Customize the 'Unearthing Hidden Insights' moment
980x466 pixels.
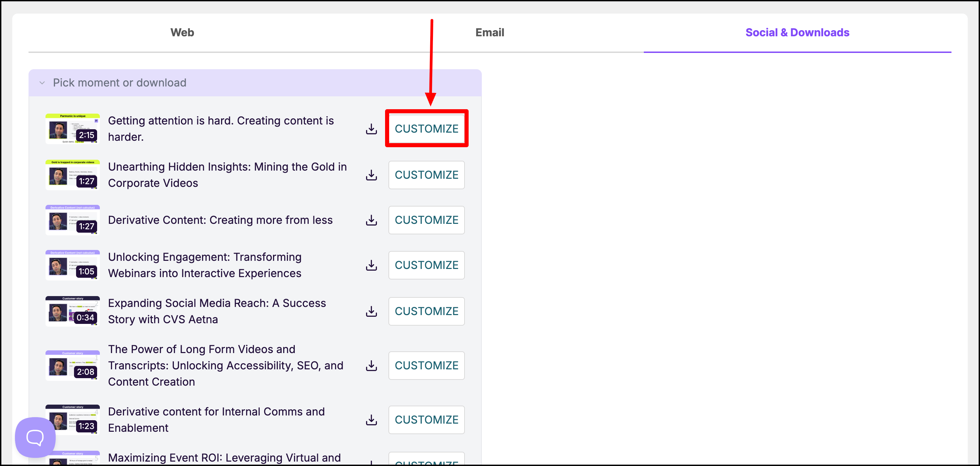coord(426,175)
